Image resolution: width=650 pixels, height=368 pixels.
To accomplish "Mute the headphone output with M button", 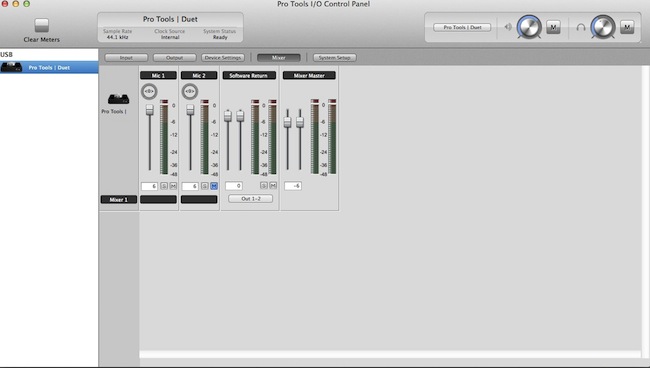I will click(627, 27).
